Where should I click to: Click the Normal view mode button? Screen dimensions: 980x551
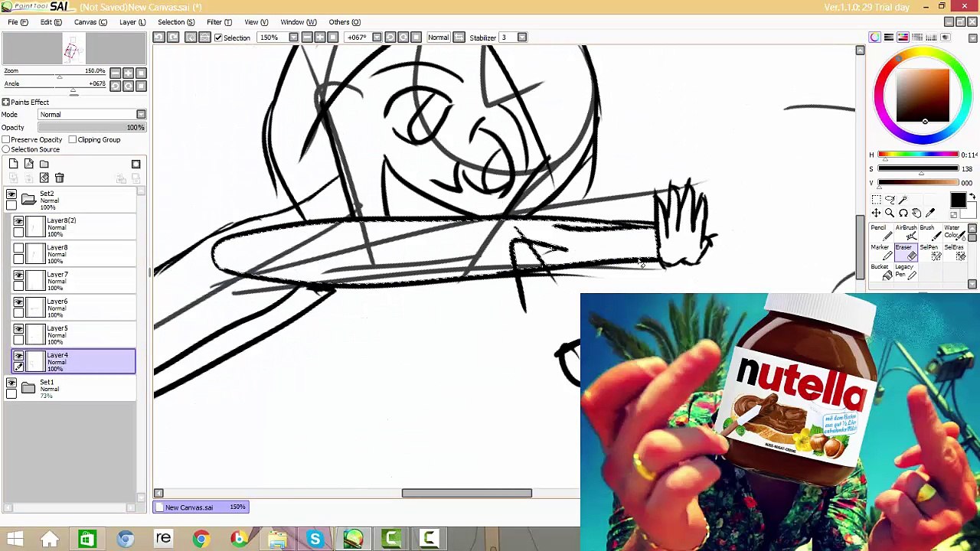[x=438, y=37]
